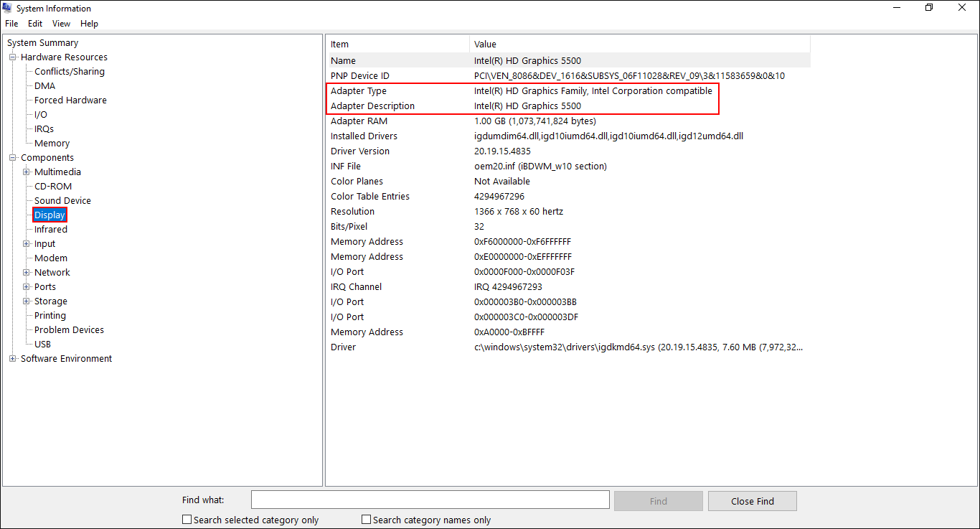The height and width of the screenshot is (529, 980).
Task: Click the Item column header
Action: [x=398, y=45]
